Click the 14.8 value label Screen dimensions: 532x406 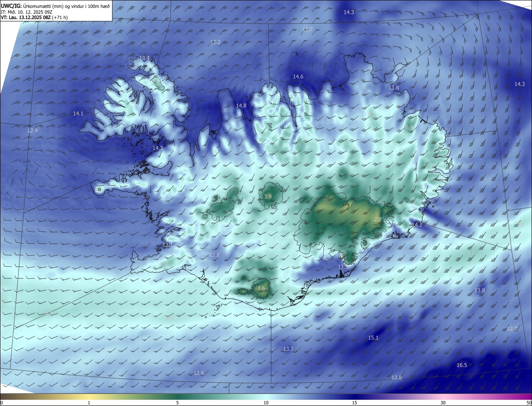click(x=241, y=105)
